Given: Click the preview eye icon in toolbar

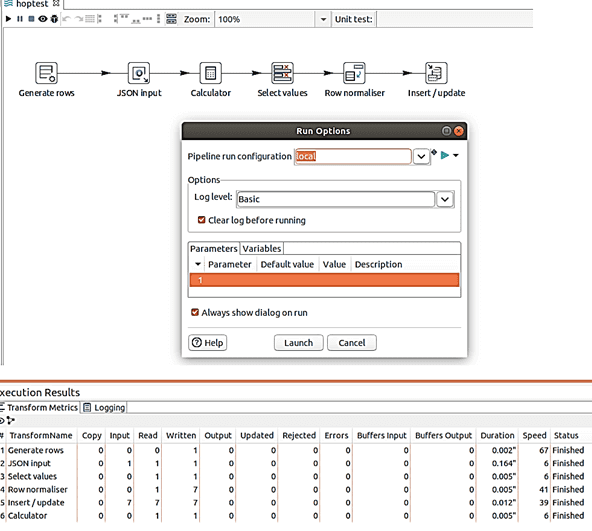Looking at the screenshot, I should click(43, 19).
